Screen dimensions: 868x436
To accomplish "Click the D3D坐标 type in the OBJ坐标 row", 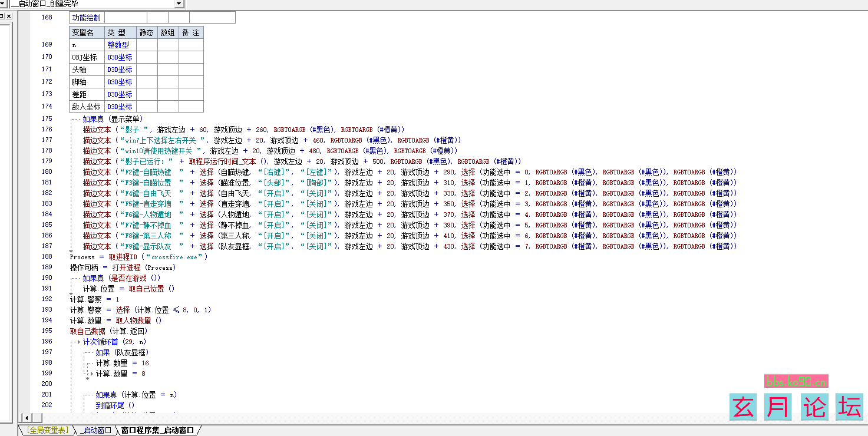I will point(120,57).
